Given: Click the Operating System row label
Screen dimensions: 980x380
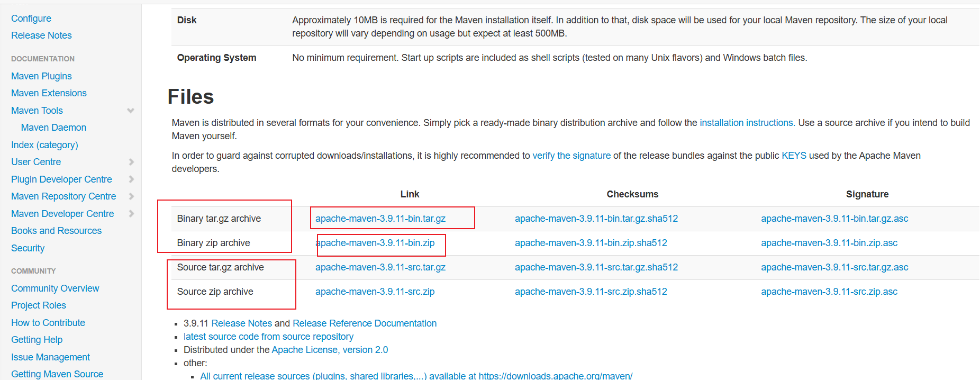Looking at the screenshot, I should (x=216, y=58).
